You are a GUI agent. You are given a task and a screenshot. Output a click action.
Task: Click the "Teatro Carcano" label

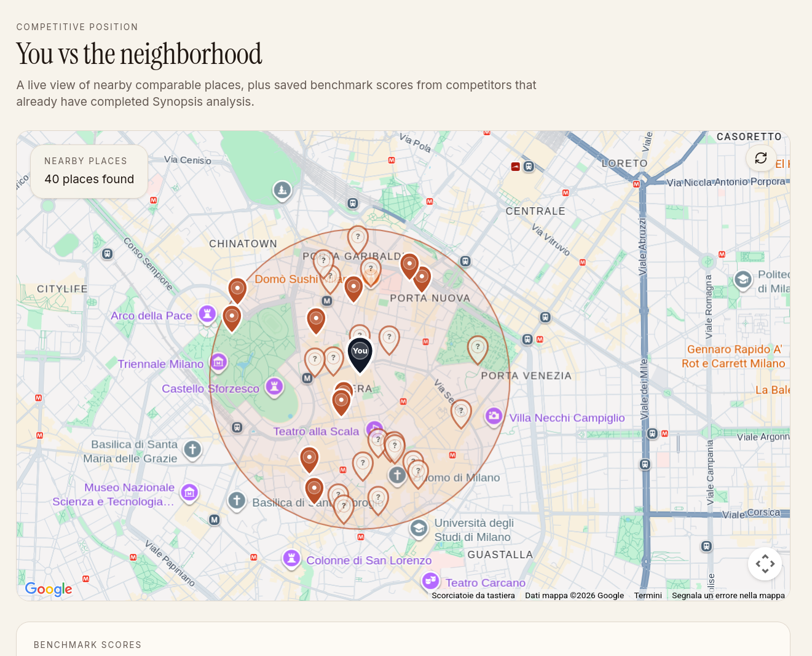pos(485,583)
